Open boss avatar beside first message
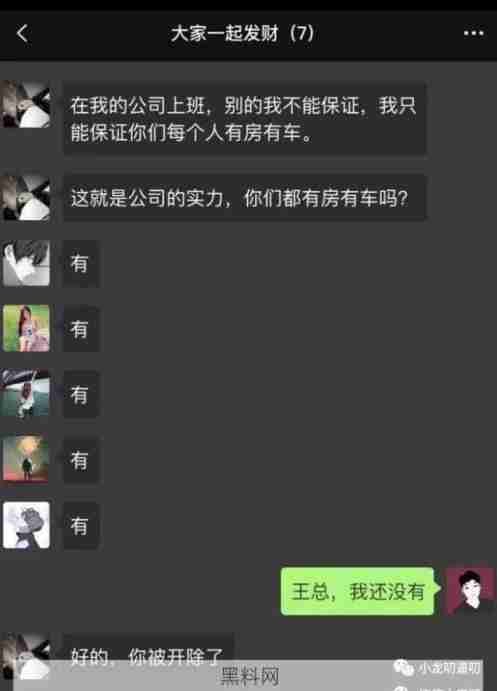Screen dimensions: 497x691 coord(26,104)
